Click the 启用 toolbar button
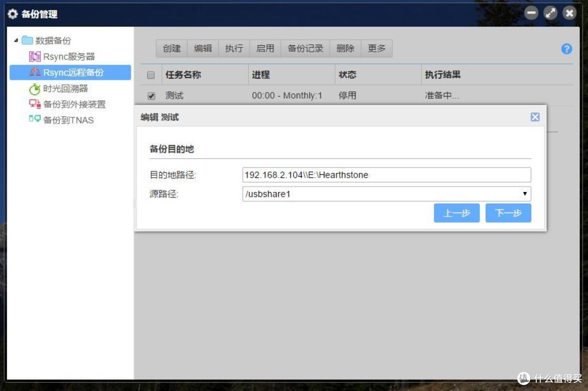The height and width of the screenshot is (391, 588). (x=265, y=48)
